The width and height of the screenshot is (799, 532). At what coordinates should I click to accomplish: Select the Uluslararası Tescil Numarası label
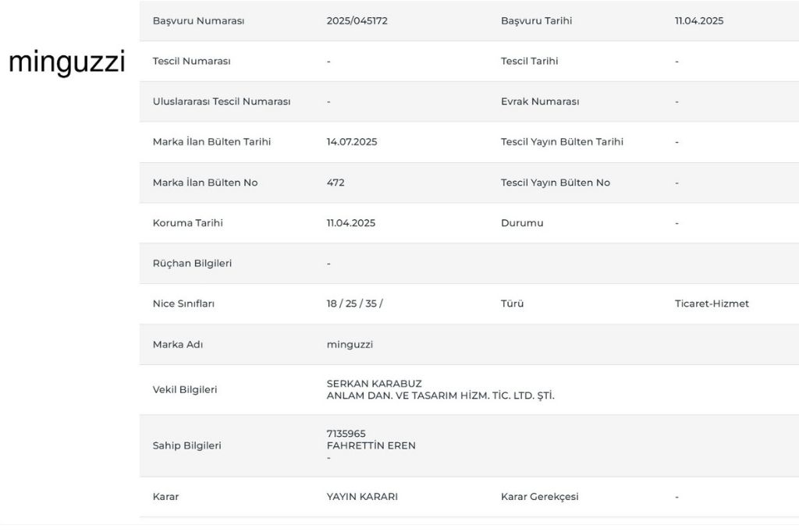pyautogui.click(x=222, y=101)
